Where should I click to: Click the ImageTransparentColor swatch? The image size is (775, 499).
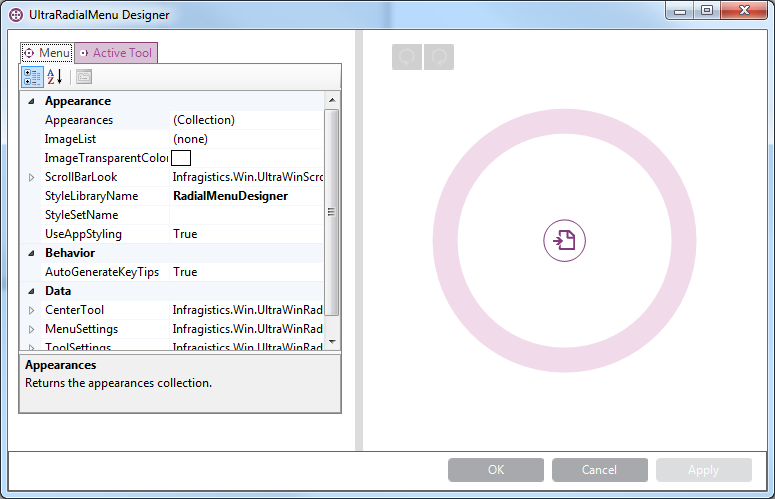coord(181,158)
